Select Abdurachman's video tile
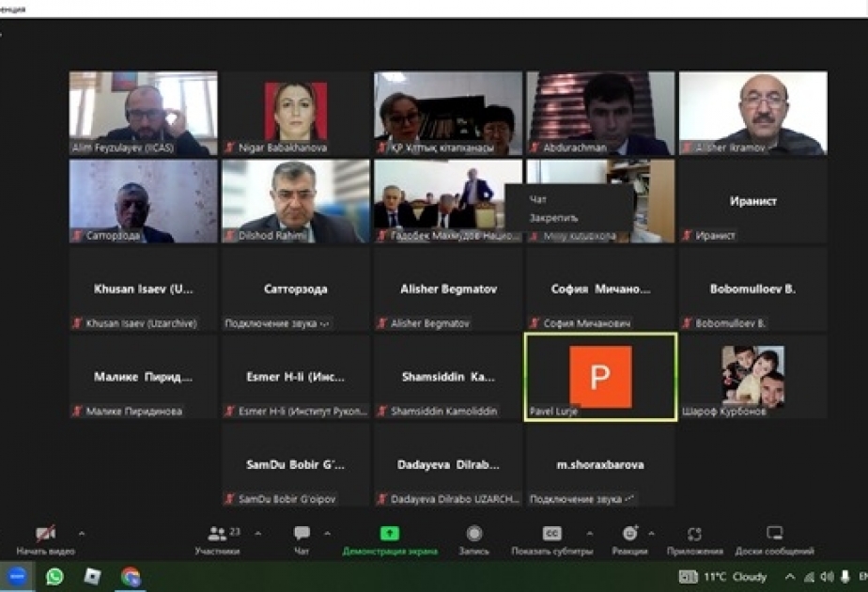 (600, 113)
